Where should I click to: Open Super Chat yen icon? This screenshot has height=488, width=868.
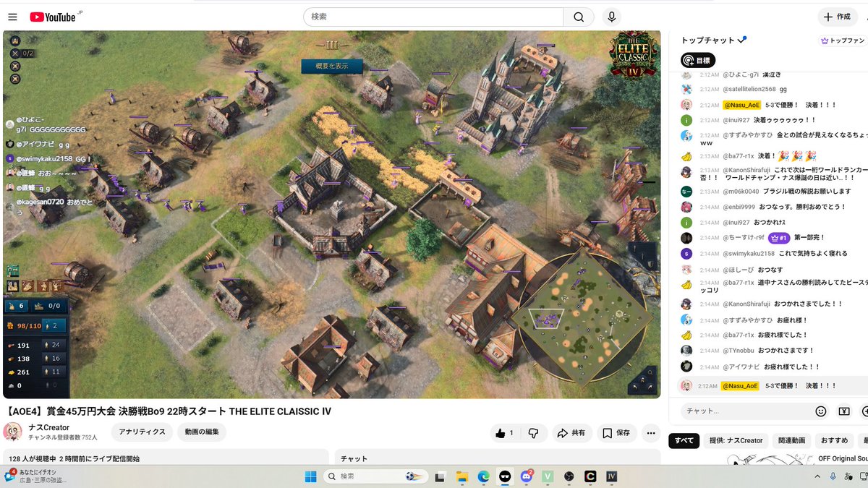tap(844, 411)
